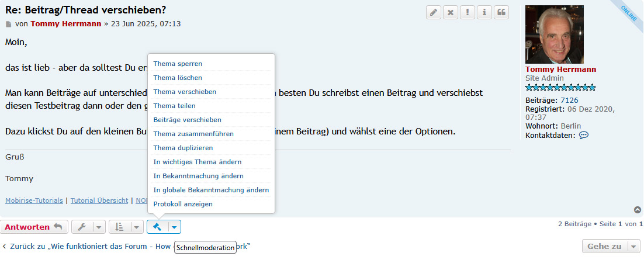Choose In globale Bekanntmachung ändern
The height and width of the screenshot is (263, 644).
point(211,190)
